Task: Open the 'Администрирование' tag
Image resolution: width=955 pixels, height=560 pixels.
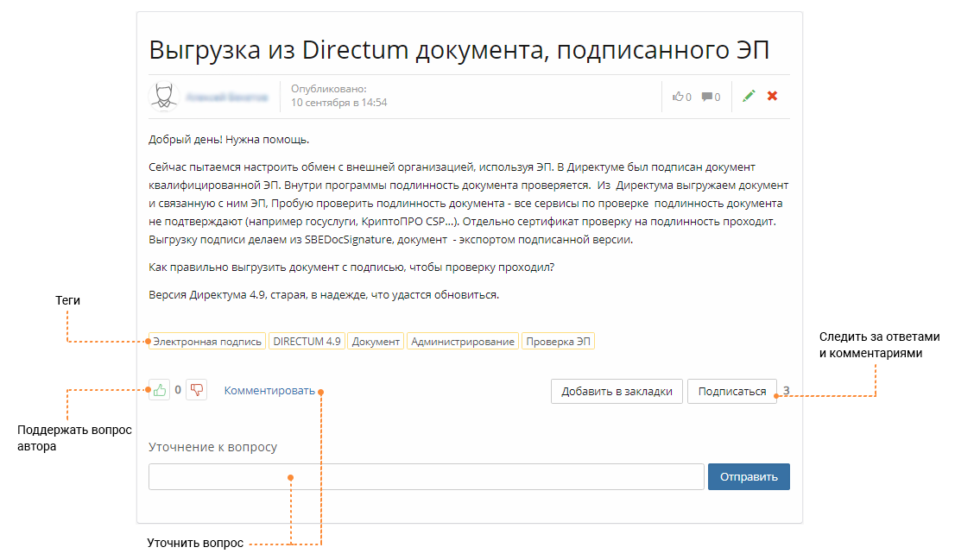Action: coord(463,342)
